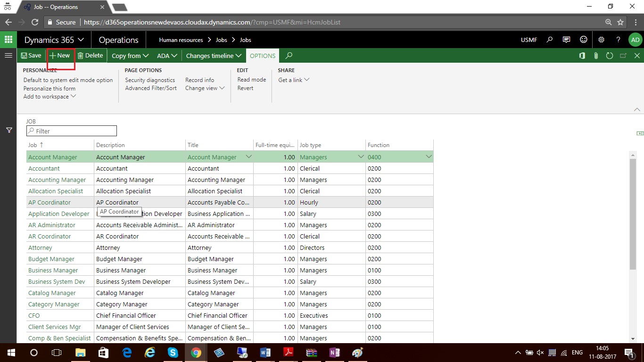The width and height of the screenshot is (644, 362).
Task: Expand the Changes timeline menu
Action: [214, 56]
